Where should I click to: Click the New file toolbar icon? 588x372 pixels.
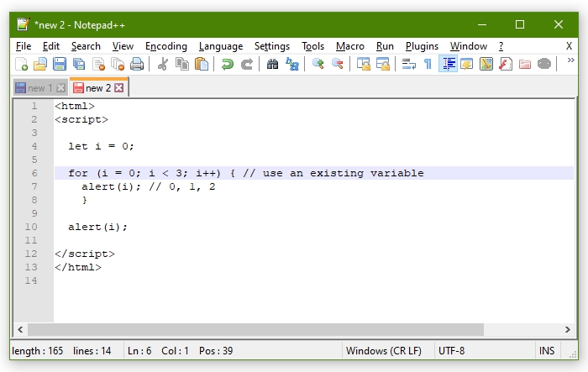point(21,64)
